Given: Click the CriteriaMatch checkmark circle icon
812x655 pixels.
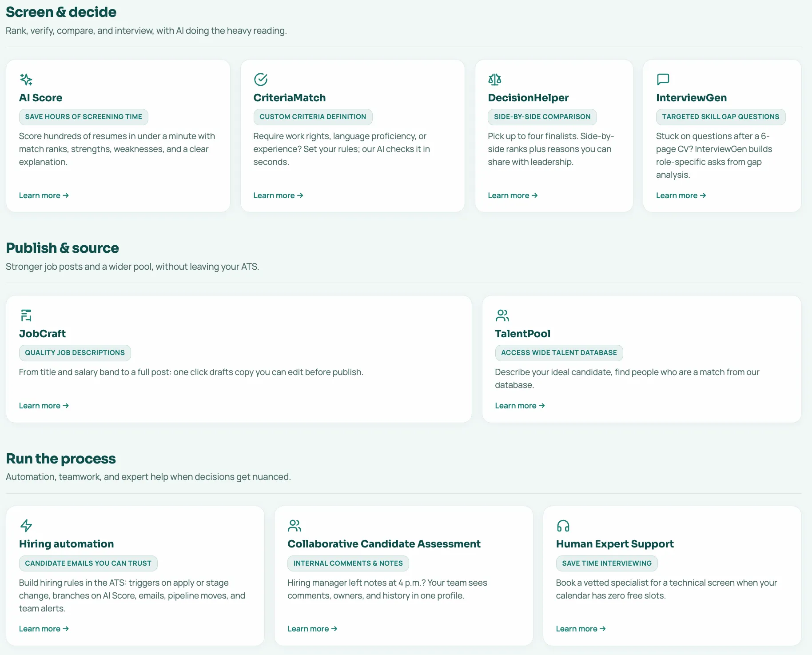Looking at the screenshot, I should 261,80.
